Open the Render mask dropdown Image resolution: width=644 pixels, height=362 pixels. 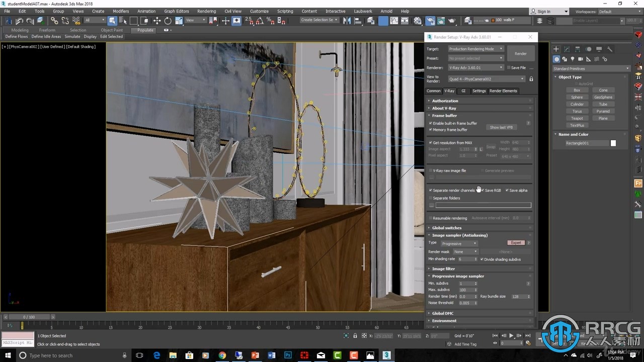(x=465, y=251)
